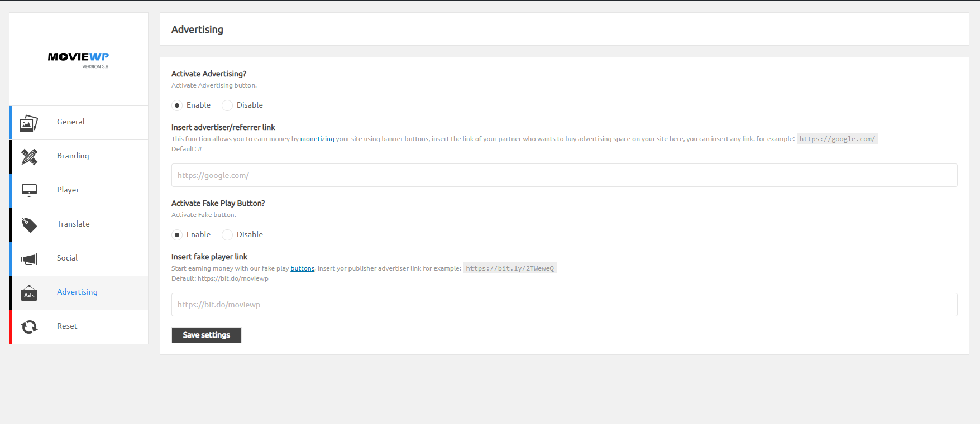Click the MovieWP logo
Screen dimensions: 980x424
[78, 60]
